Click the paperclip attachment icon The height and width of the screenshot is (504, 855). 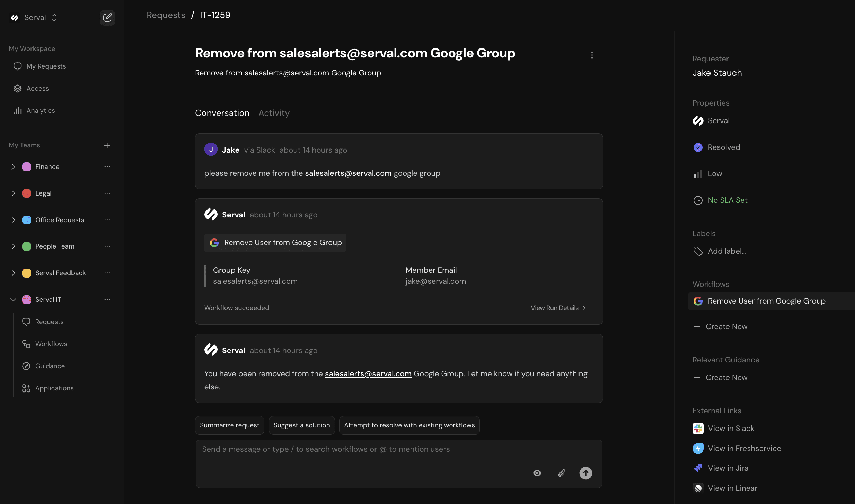coord(561,473)
